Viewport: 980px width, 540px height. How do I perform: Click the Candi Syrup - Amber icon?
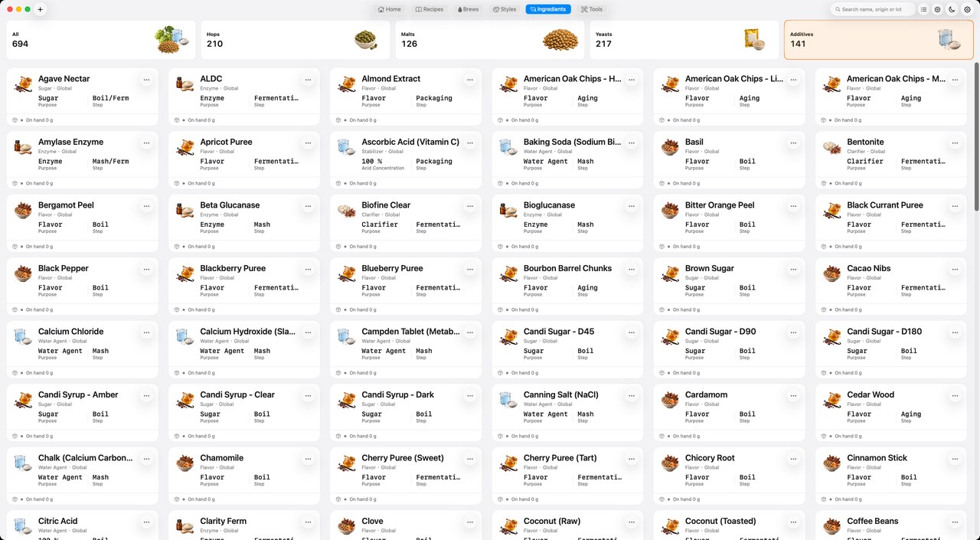coord(23,400)
